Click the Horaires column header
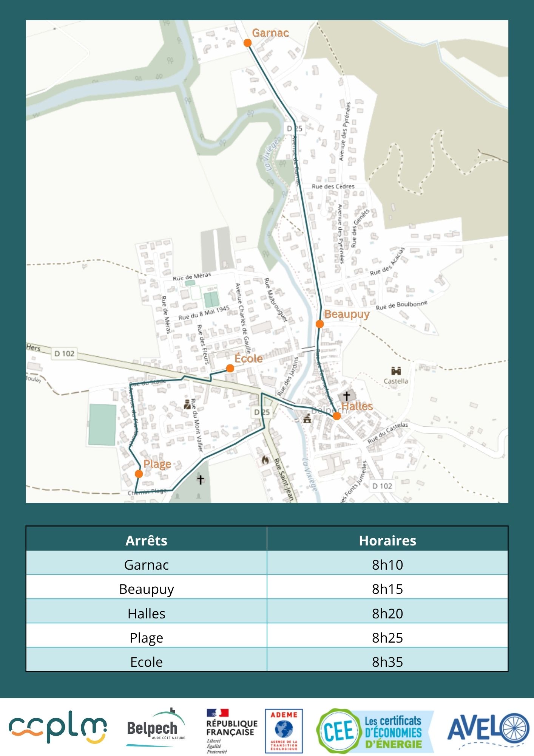Image resolution: width=534 pixels, height=756 pixels. (387, 541)
